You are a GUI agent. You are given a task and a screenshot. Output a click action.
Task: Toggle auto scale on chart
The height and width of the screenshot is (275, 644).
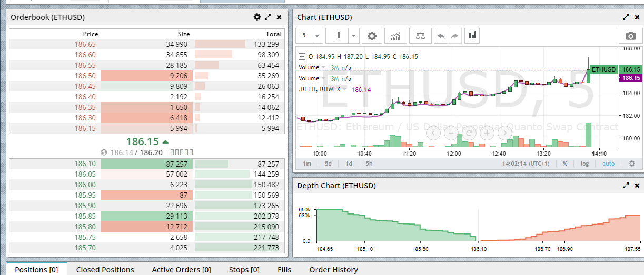tap(608, 164)
